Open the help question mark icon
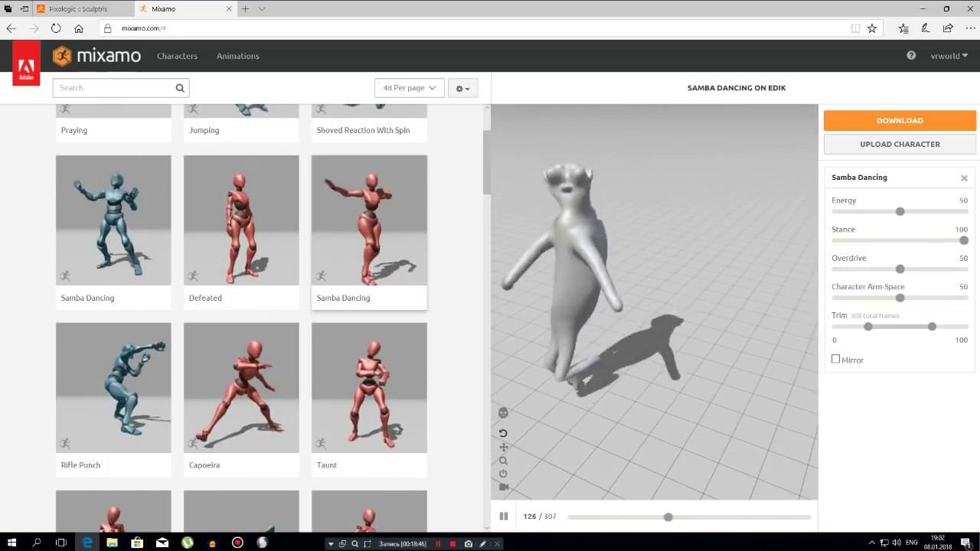 pyautogui.click(x=911, y=56)
